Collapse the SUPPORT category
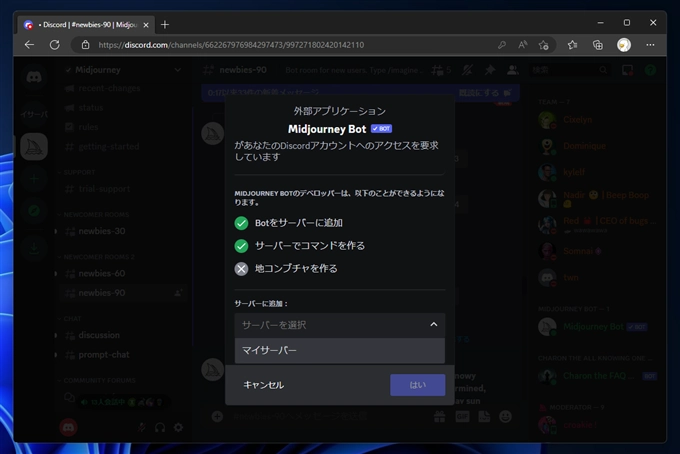The height and width of the screenshot is (454, 680). click(76, 172)
